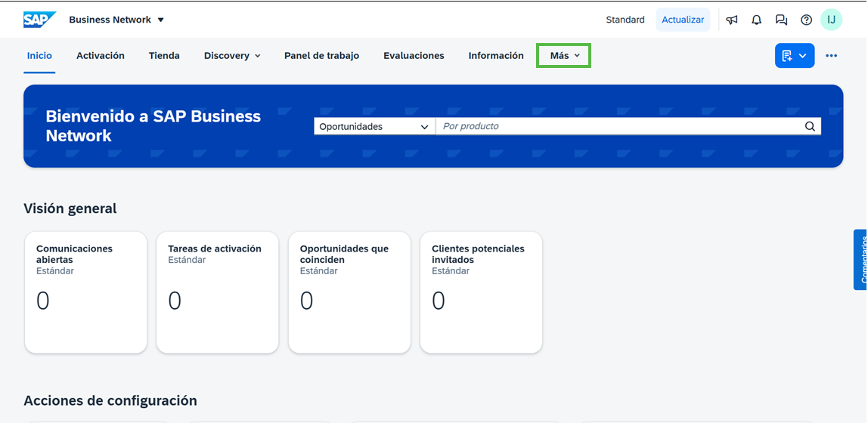Viewport: 868px width, 423px height.
Task: Go to the Evaluaciones tab
Action: [414, 56]
